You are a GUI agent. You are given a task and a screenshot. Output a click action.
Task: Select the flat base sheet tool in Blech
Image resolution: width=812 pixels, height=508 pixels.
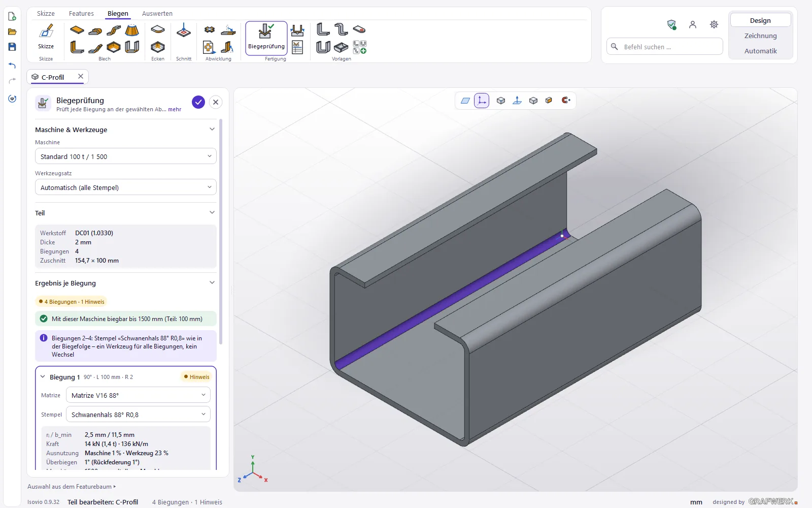pos(77,30)
